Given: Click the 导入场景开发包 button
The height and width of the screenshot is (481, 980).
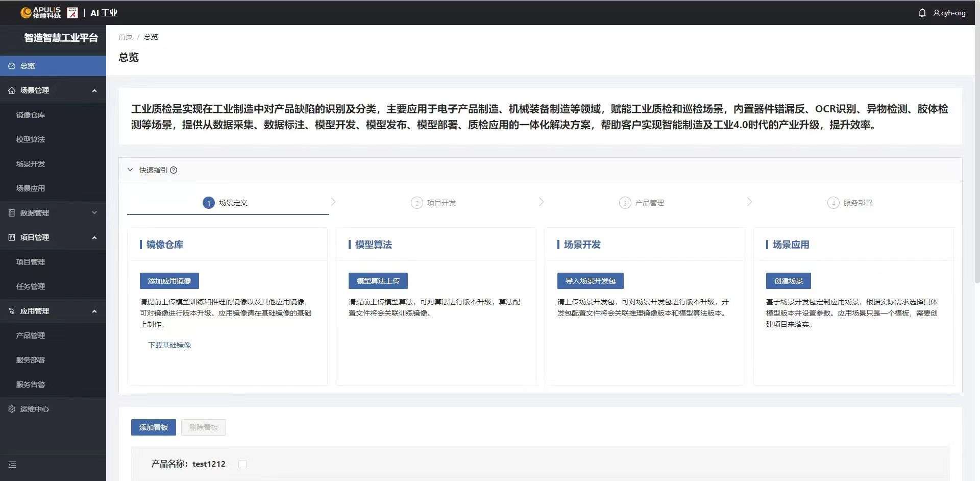Looking at the screenshot, I should point(591,281).
